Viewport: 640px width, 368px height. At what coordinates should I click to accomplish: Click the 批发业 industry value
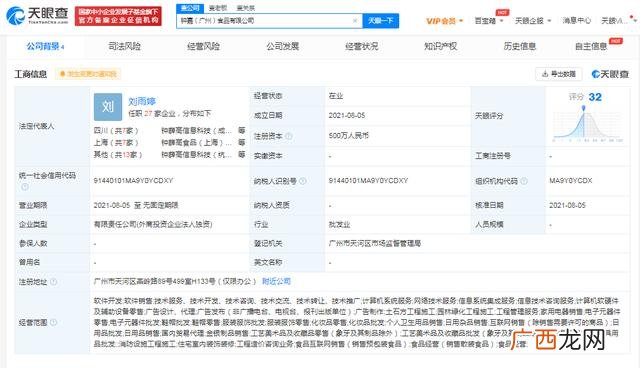pos(339,224)
